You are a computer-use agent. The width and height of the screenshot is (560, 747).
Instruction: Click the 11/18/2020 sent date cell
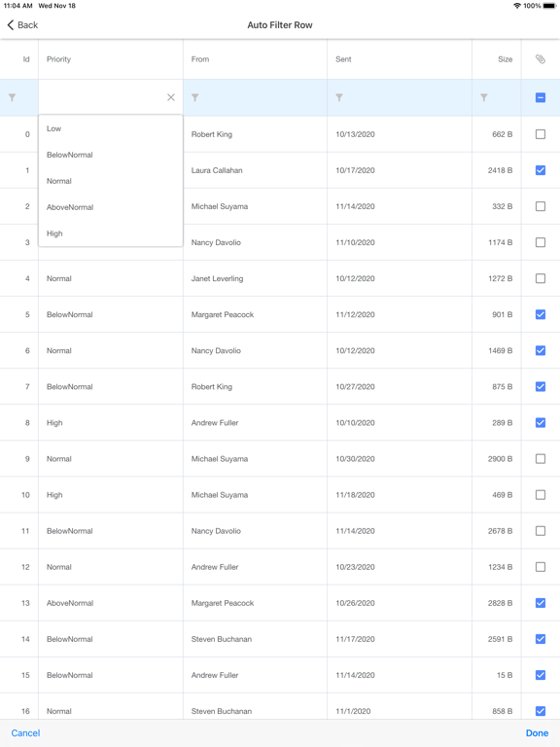(x=400, y=495)
